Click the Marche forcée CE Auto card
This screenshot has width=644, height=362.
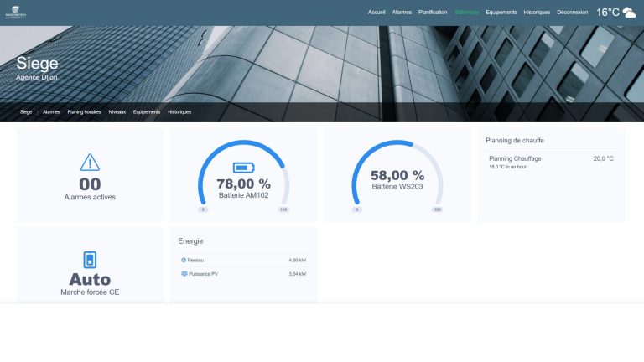pos(90,266)
